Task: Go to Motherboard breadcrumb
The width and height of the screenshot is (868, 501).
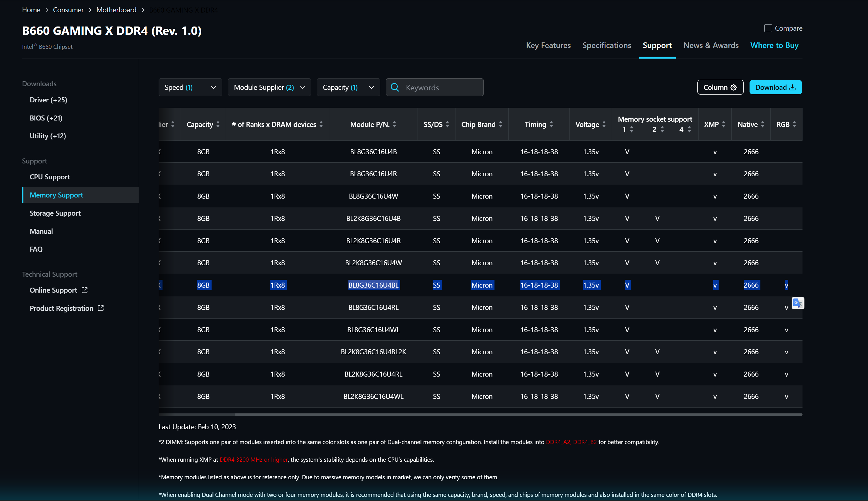Action: tap(116, 10)
